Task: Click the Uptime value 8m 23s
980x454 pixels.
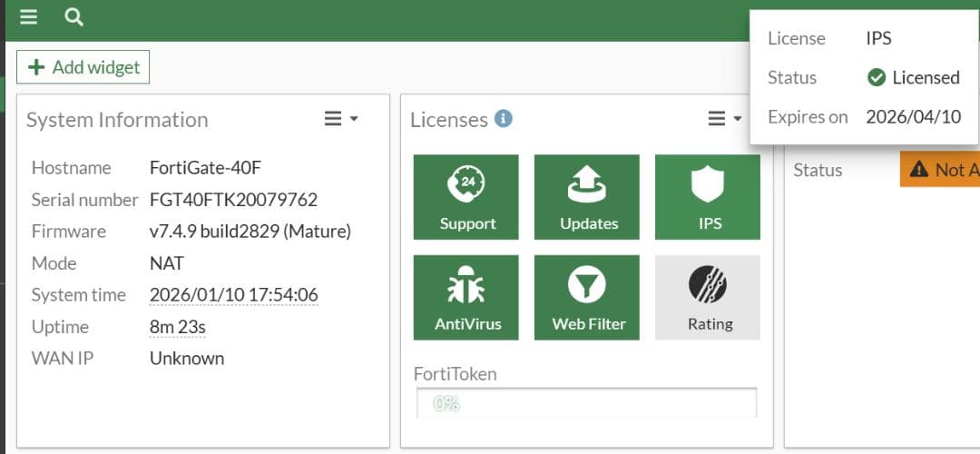Action: click(180, 327)
